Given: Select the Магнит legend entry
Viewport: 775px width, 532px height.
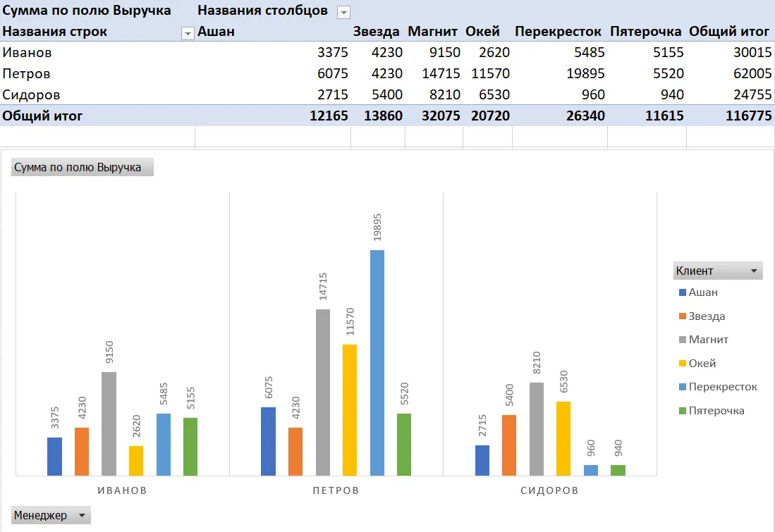Looking at the screenshot, I should click(x=704, y=340).
